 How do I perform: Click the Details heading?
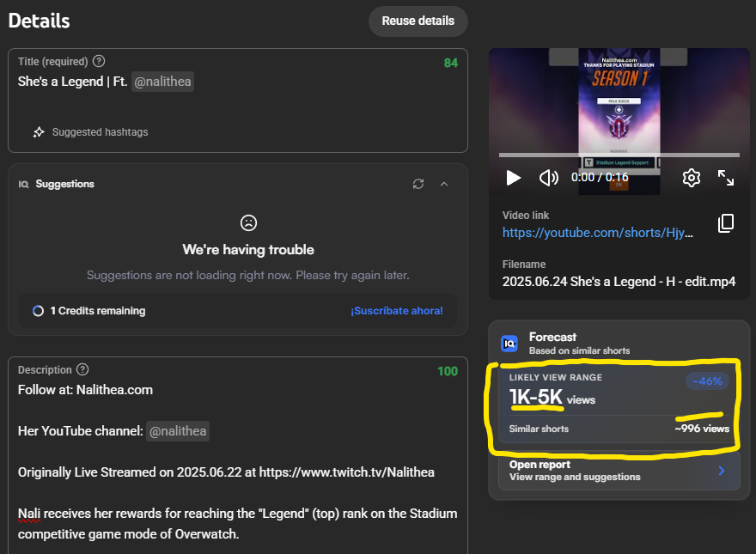point(39,21)
